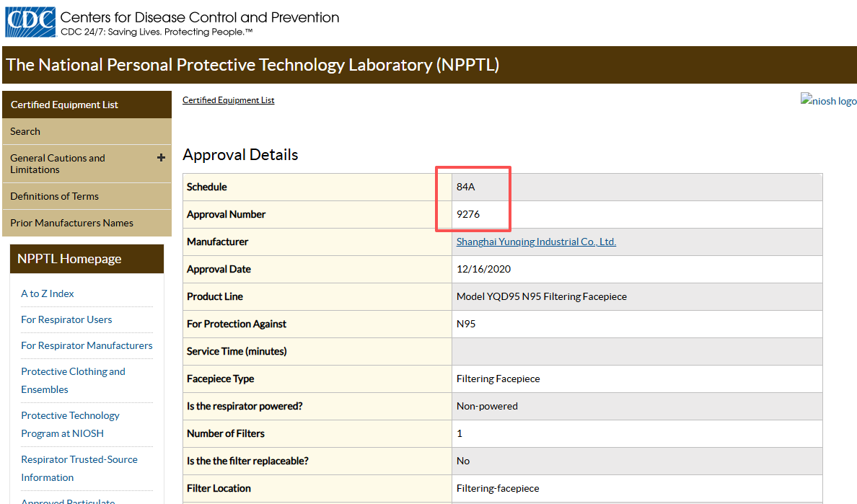Click the Schedule value 84A cell
Viewport: 857px width, 504px height.
pyautogui.click(x=637, y=187)
